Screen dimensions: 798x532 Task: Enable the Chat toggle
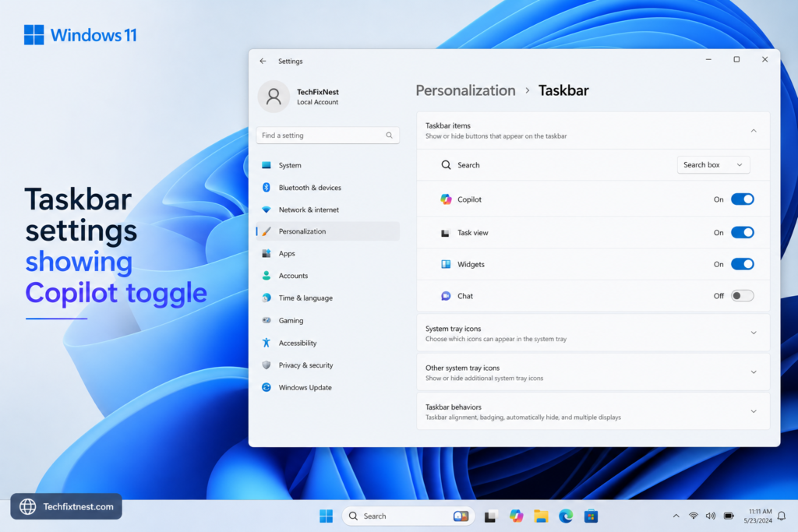tap(743, 296)
